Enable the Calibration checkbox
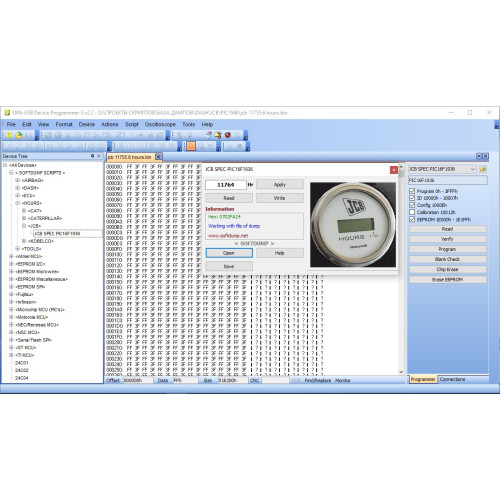Image resolution: width=500 pixels, height=500 pixels. coord(412,212)
